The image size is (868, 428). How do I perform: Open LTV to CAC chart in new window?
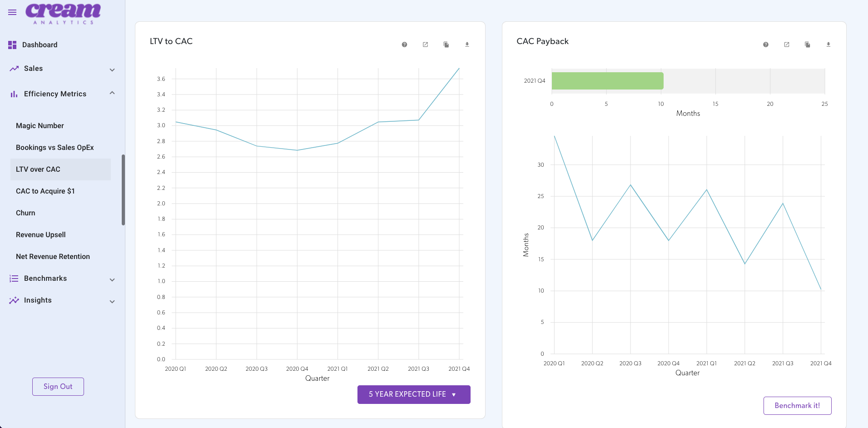425,44
